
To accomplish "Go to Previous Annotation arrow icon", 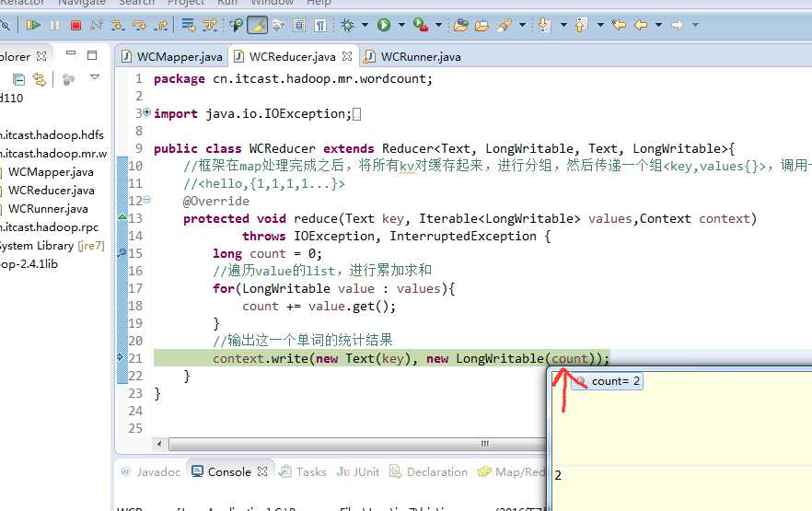I will (x=581, y=25).
